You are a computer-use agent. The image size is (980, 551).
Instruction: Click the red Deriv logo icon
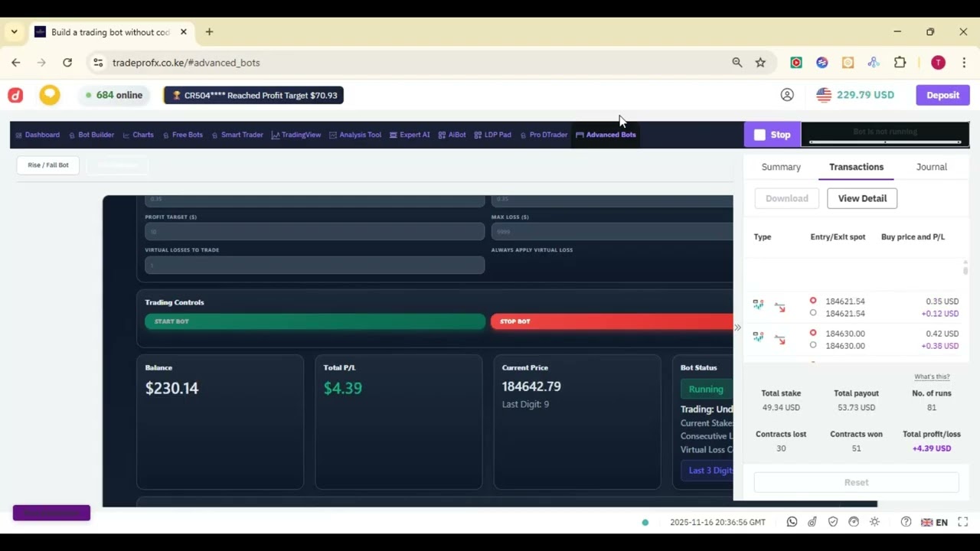click(x=15, y=95)
